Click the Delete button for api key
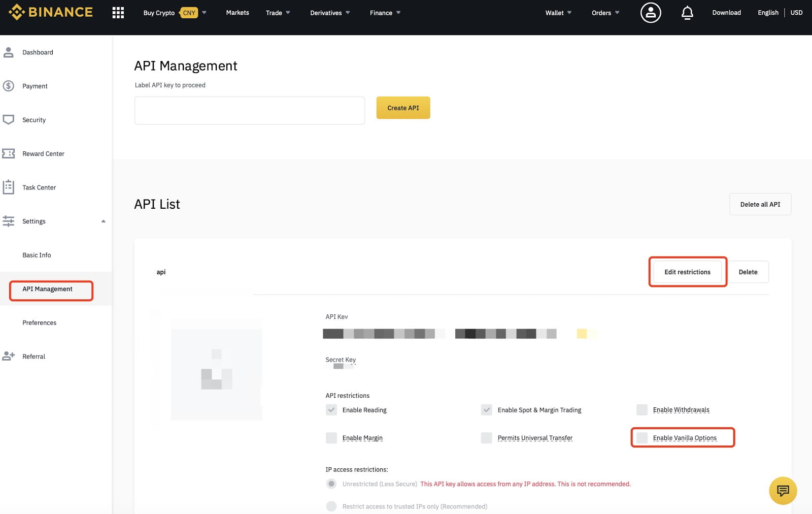This screenshot has width=812, height=514. pyautogui.click(x=748, y=272)
